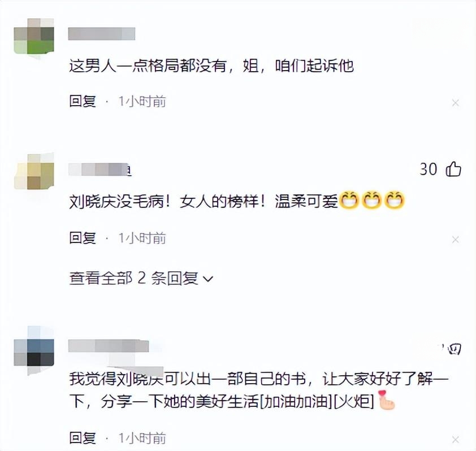Open the first commenter's pixelated green avatar
Viewport: 476px width, 451px height.
pyautogui.click(x=34, y=36)
